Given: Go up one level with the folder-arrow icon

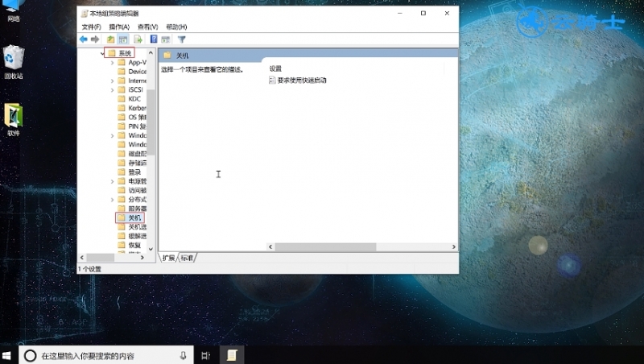Looking at the screenshot, I should point(110,39).
